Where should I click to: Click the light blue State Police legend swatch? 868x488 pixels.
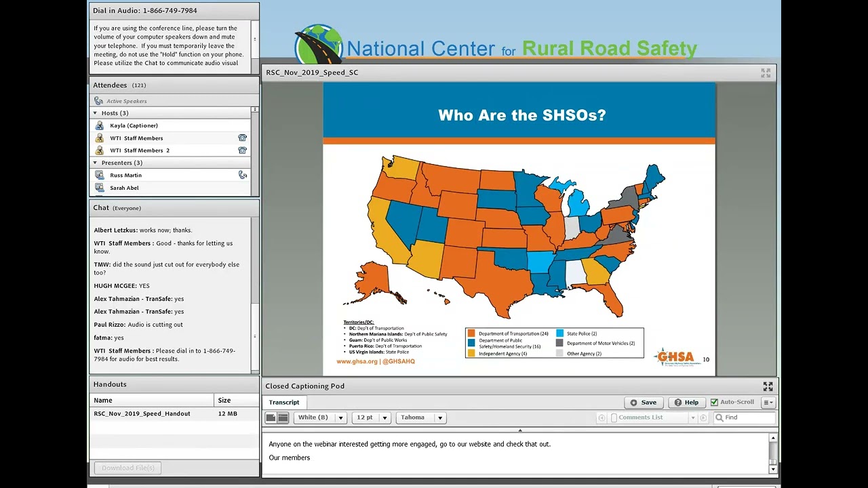560,333
